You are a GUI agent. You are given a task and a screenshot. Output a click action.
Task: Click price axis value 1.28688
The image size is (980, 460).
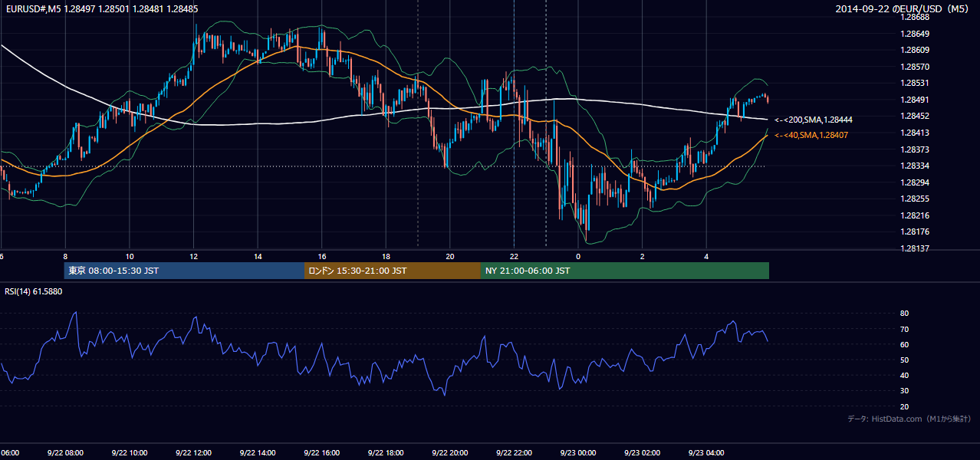tap(915, 17)
